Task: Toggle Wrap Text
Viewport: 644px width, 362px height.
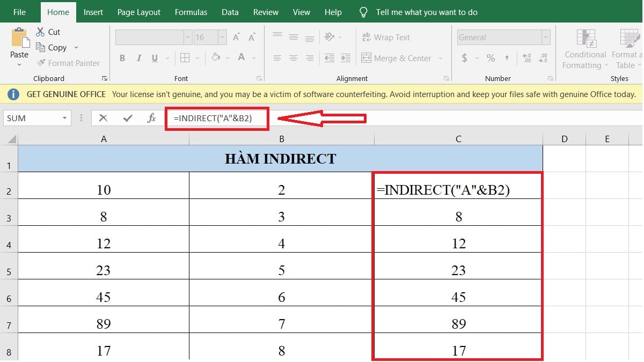Action: (x=386, y=38)
